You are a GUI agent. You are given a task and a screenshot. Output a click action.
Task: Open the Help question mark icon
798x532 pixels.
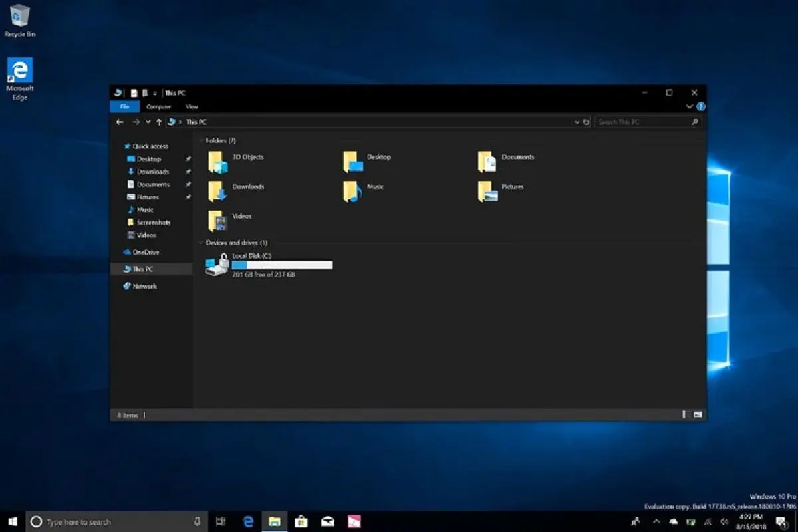701,107
